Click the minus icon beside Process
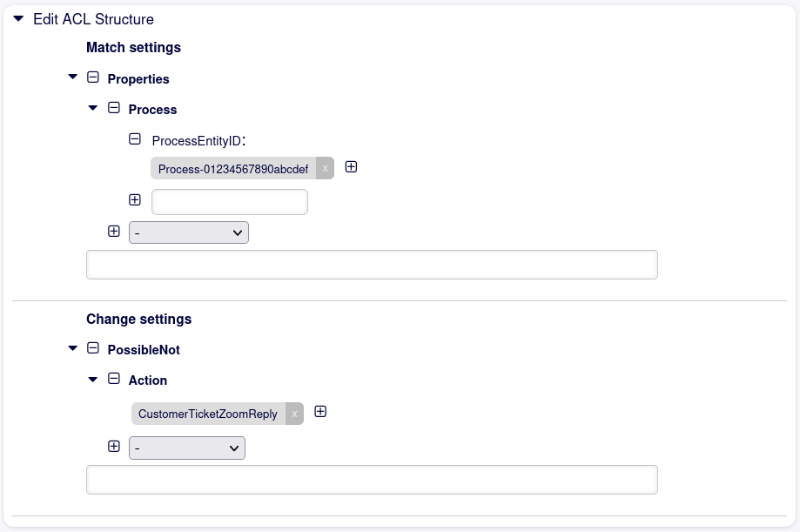Viewport: 800px width, 532px height. click(x=113, y=109)
